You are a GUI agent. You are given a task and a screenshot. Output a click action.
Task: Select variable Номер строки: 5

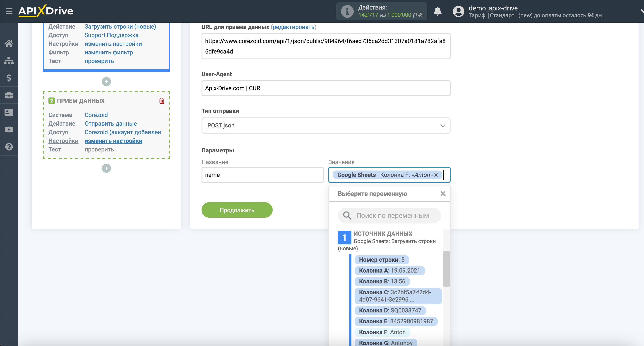click(382, 260)
